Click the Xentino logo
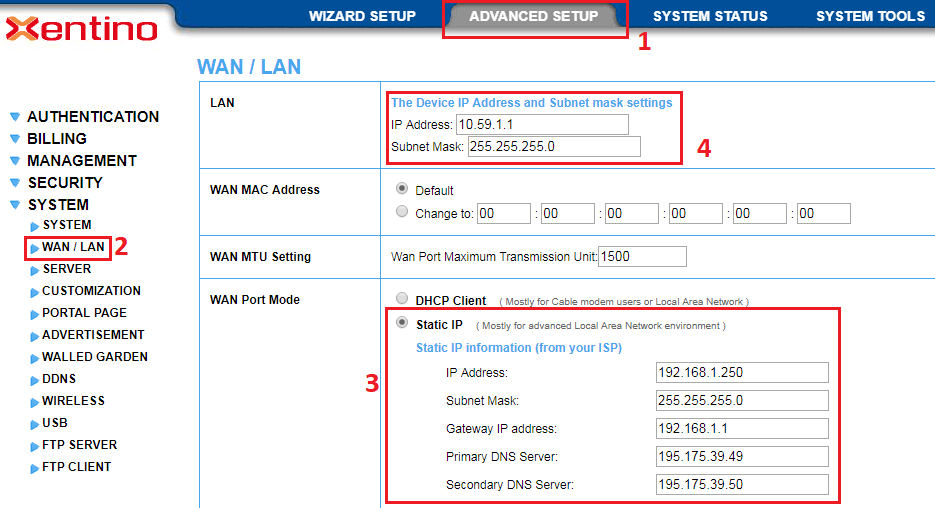The width and height of the screenshot is (935, 508). [82, 29]
